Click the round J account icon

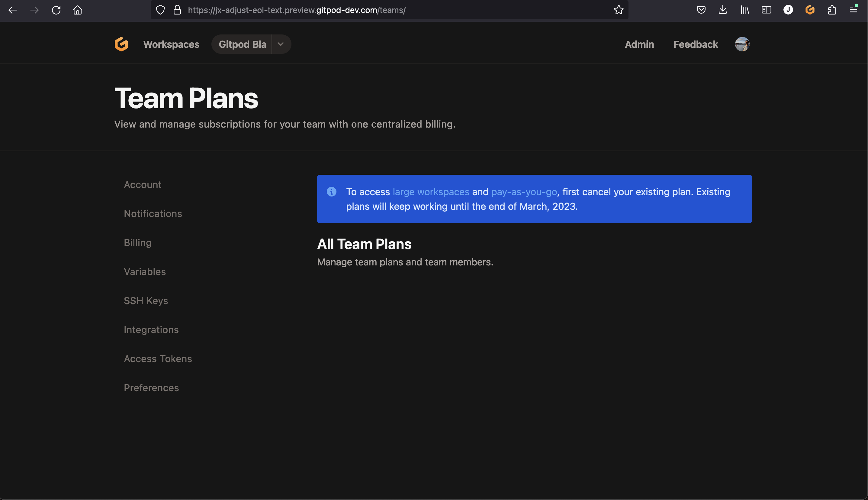788,10
